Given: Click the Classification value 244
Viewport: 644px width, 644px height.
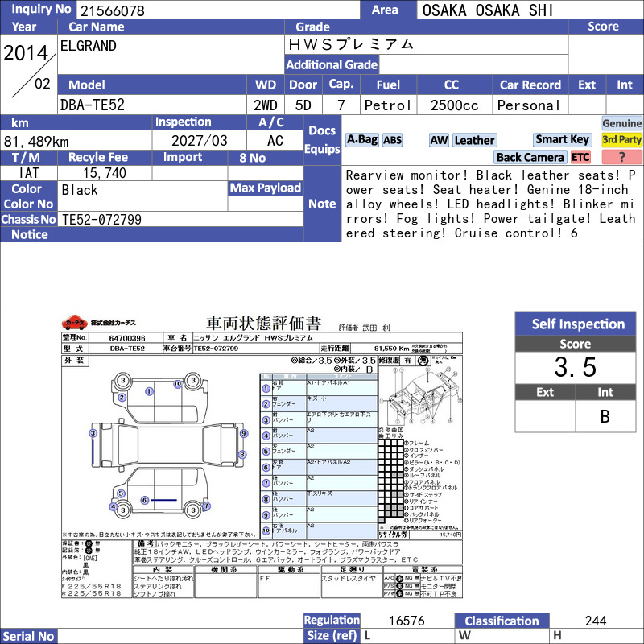Looking at the screenshot, I should click(596, 621).
